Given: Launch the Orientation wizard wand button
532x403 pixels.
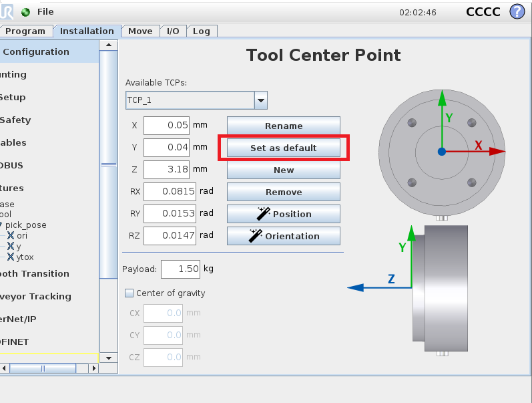Looking at the screenshot, I should tap(284, 236).
